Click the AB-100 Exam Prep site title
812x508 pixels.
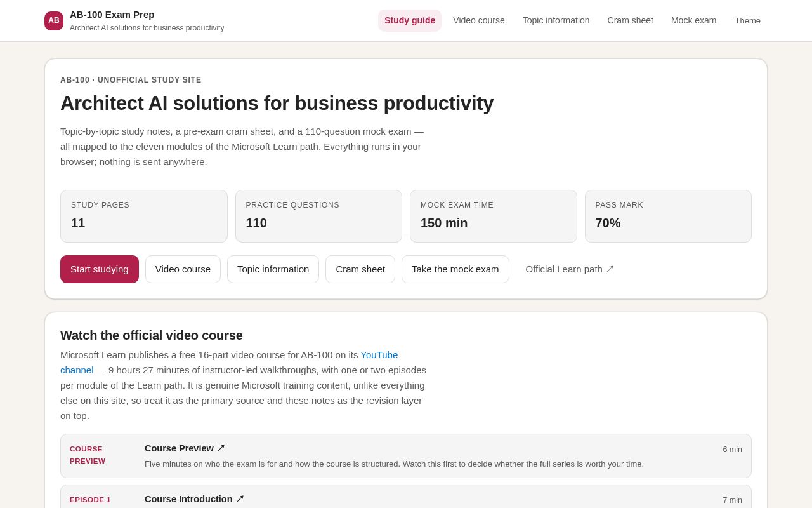point(112,15)
